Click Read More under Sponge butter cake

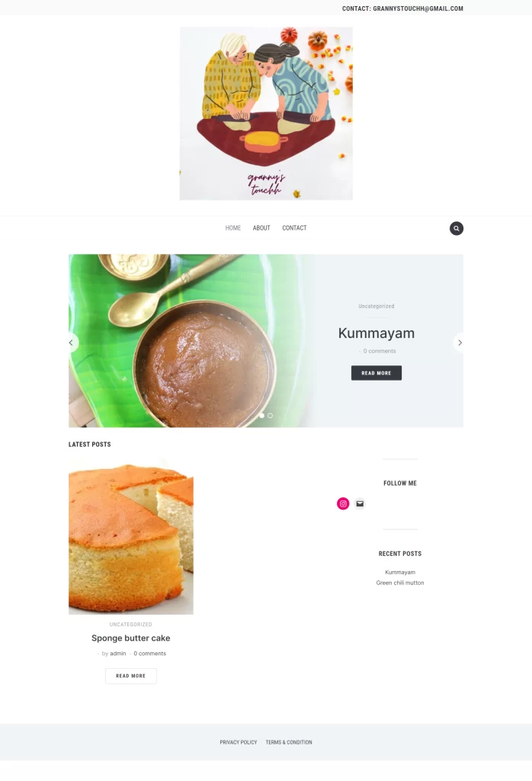pyautogui.click(x=131, y=676)
